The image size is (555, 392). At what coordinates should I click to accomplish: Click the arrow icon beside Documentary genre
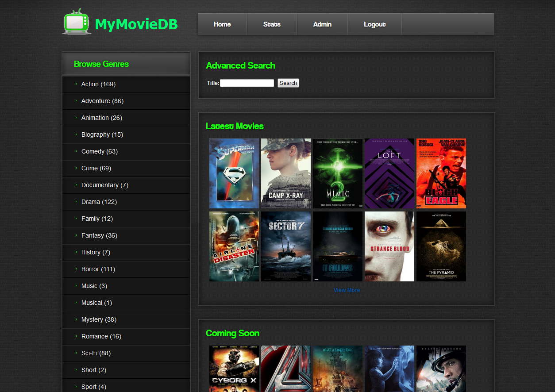[76, 185]
